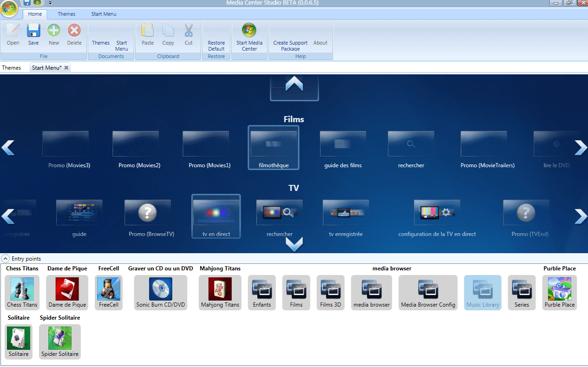Select the TV rechercher tile

[x=280, y=218]
